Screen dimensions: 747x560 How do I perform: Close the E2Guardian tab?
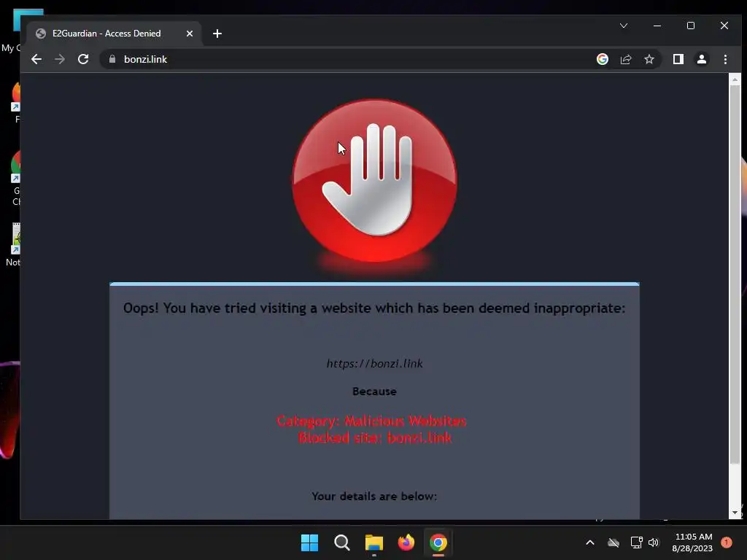[190, 34]
